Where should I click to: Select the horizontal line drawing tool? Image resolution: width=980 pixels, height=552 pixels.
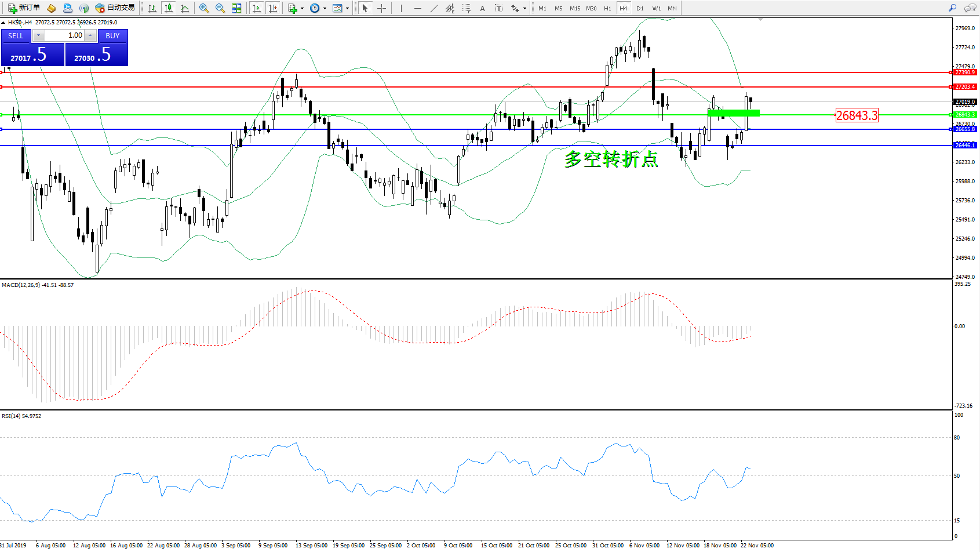tap(417, 8)
